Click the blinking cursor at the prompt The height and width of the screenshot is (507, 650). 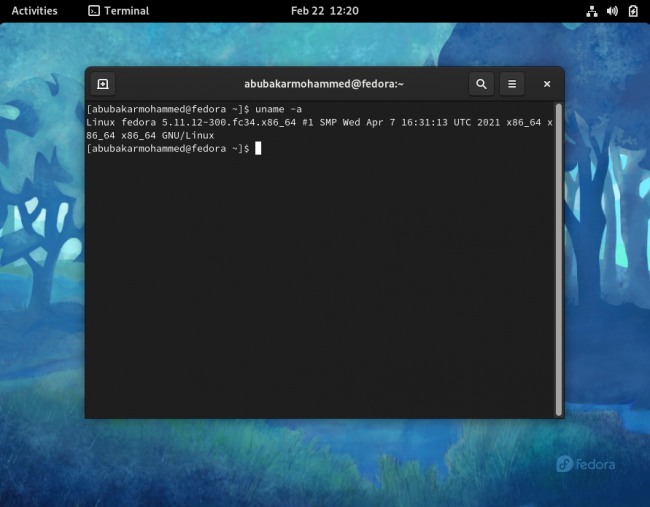[258, 148]
